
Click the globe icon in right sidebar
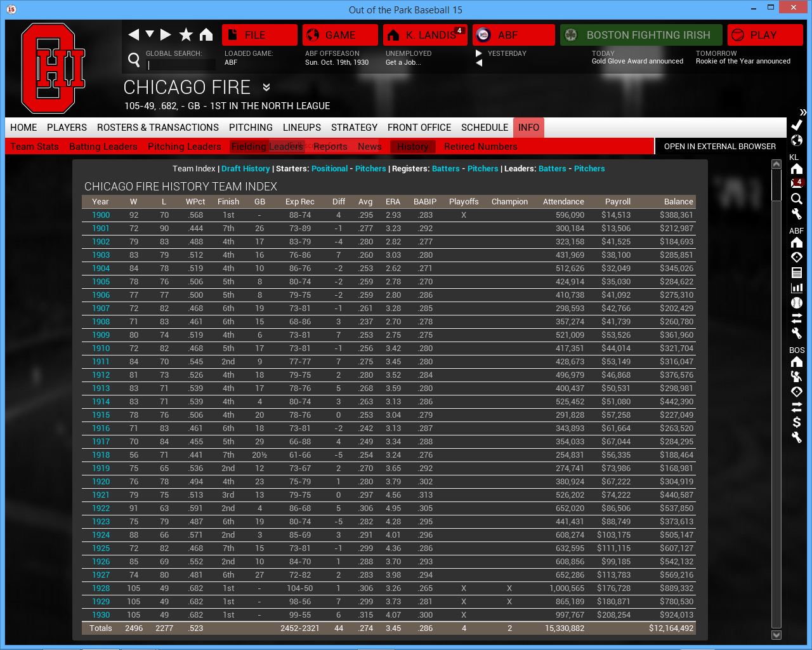(797, 140)
